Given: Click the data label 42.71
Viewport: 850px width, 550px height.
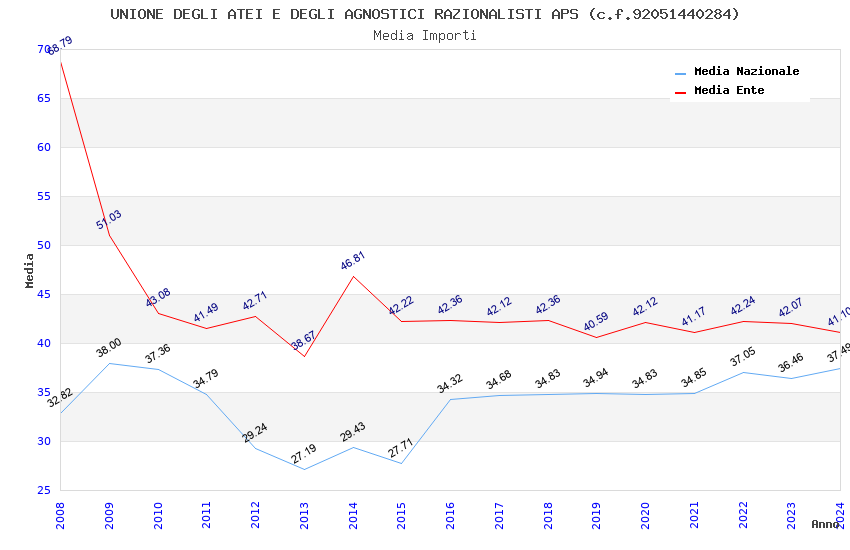Looking at the screenshot, I should [x=255, y=301].
